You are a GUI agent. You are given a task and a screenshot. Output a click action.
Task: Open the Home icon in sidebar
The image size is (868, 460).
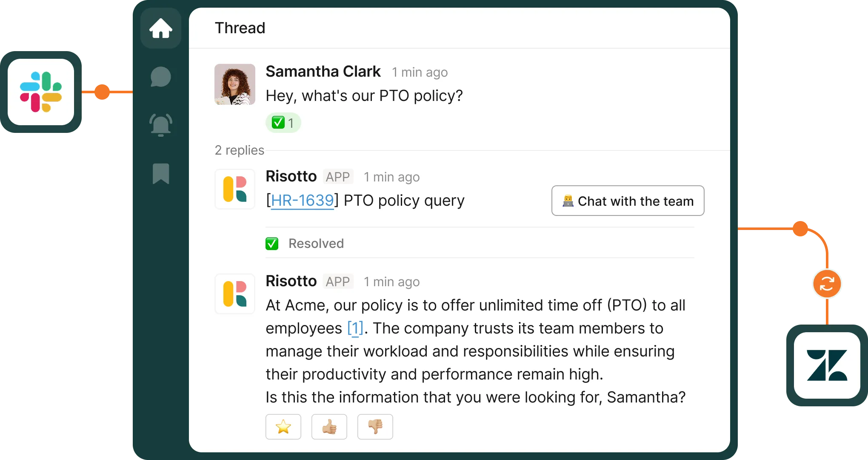[161, 28]
